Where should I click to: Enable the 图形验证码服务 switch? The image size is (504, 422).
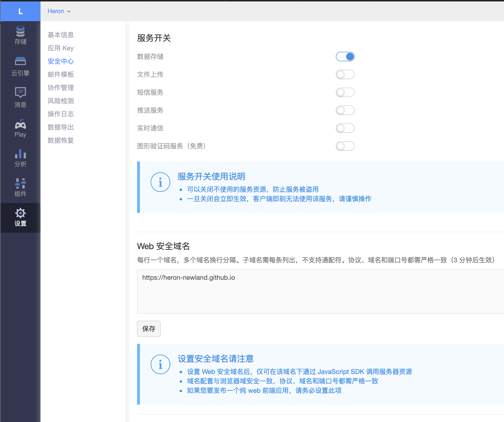(345, 146)
